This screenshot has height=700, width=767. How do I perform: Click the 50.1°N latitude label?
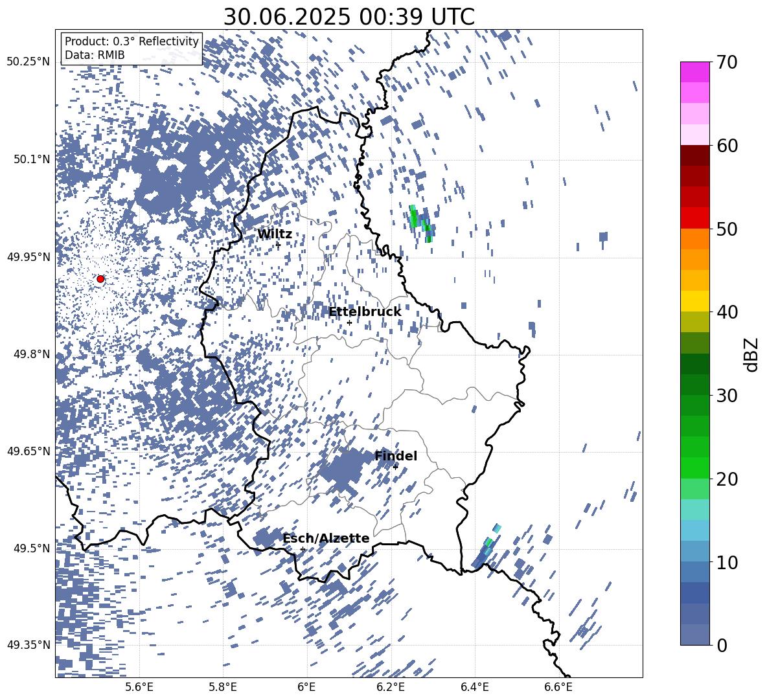[x=31, y=159]
